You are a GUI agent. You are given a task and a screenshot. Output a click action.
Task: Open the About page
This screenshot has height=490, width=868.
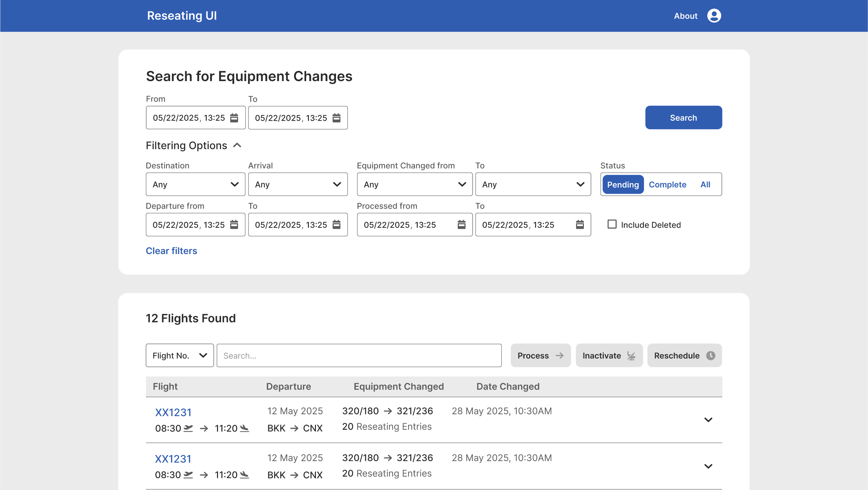[x=685, y=16]
